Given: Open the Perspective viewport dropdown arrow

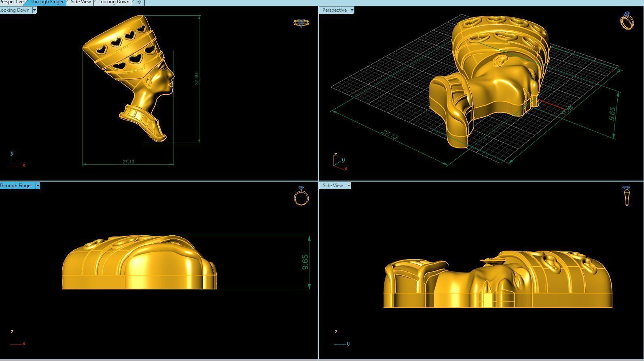Looking at the screenshot, I should click(x=352, y=10).
